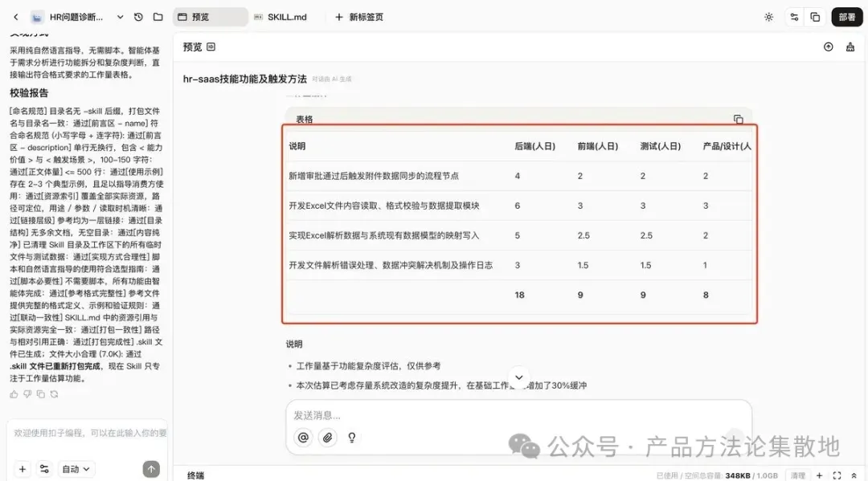
Task: Click the AI robot icon in preview toolbar
Action: tap(850, 47)
